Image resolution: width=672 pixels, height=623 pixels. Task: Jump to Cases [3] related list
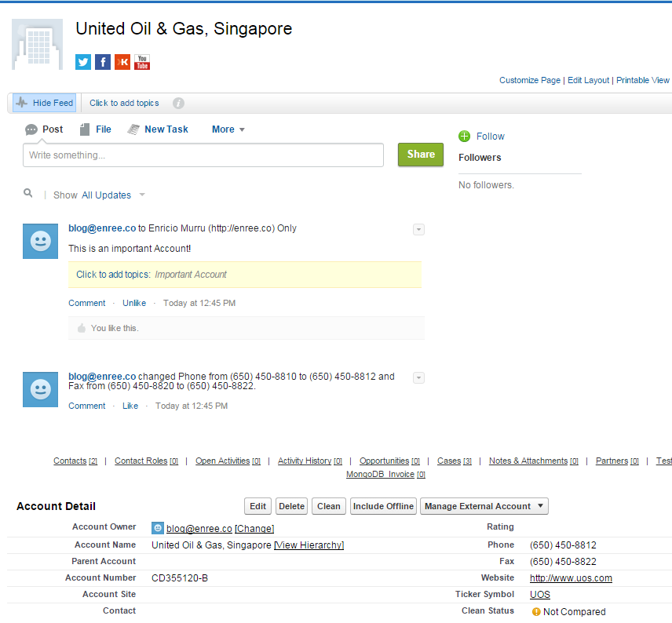click(455, 461)
